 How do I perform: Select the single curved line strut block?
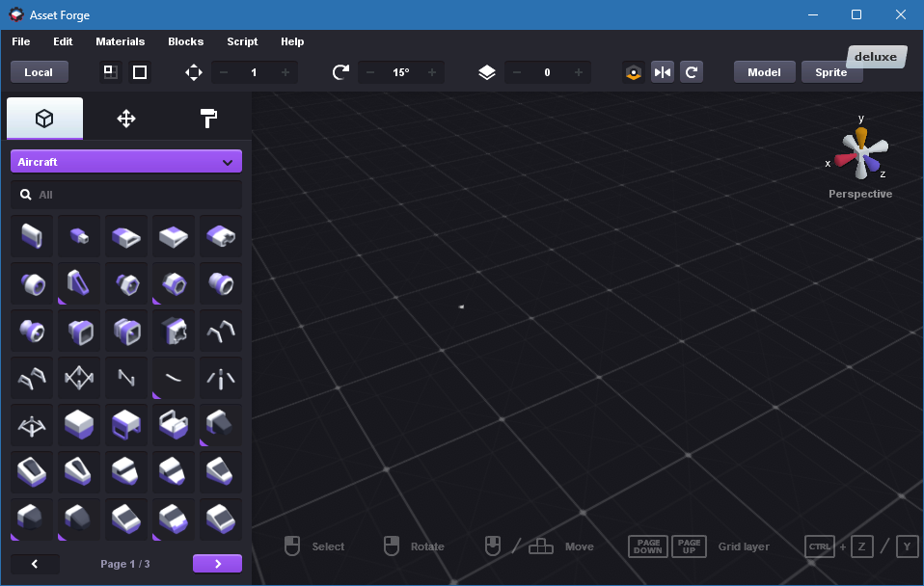point(174,378)
